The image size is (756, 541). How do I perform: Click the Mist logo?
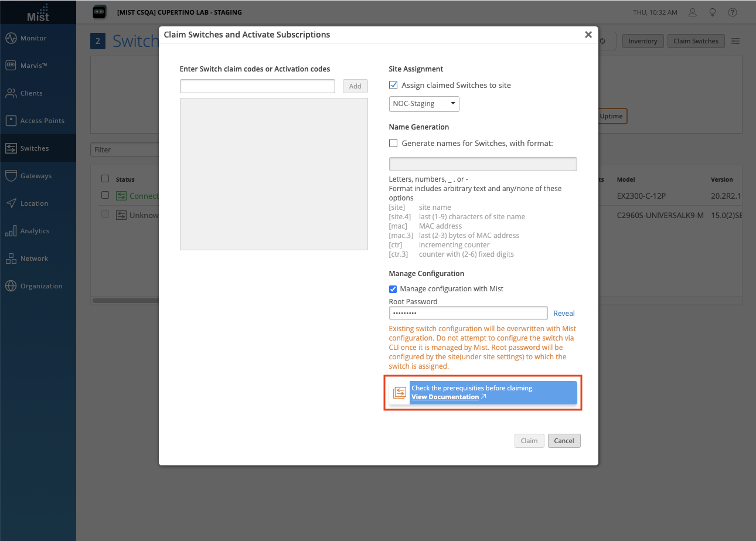click(38, 12)
